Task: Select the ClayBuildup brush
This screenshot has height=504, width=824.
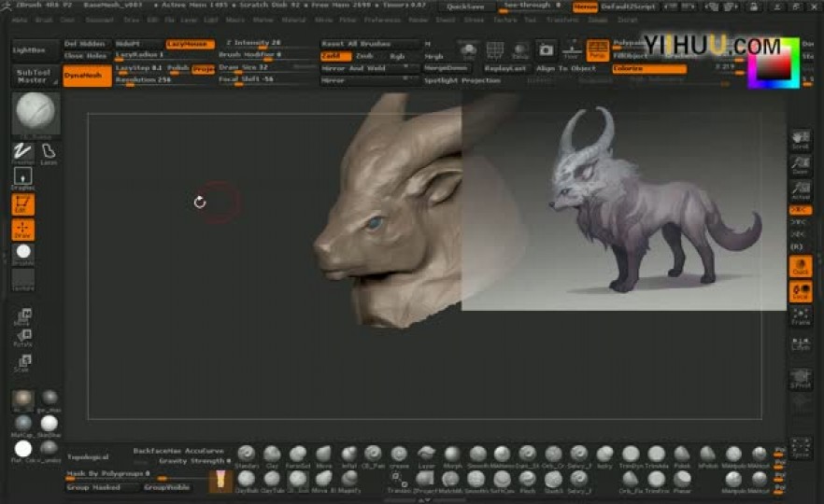Action: click(x=247, y=481)
